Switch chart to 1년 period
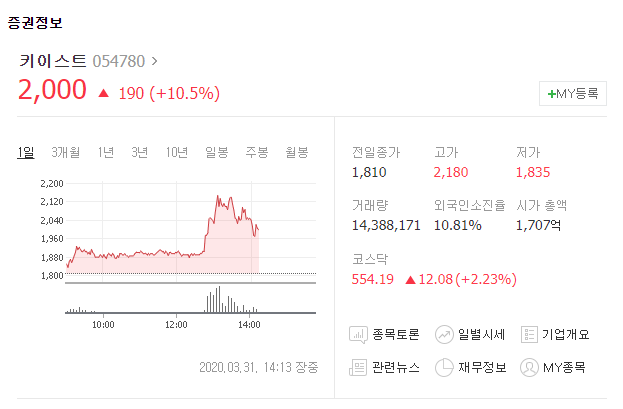This screenshot has height=409, width=623. pos(106,152)
